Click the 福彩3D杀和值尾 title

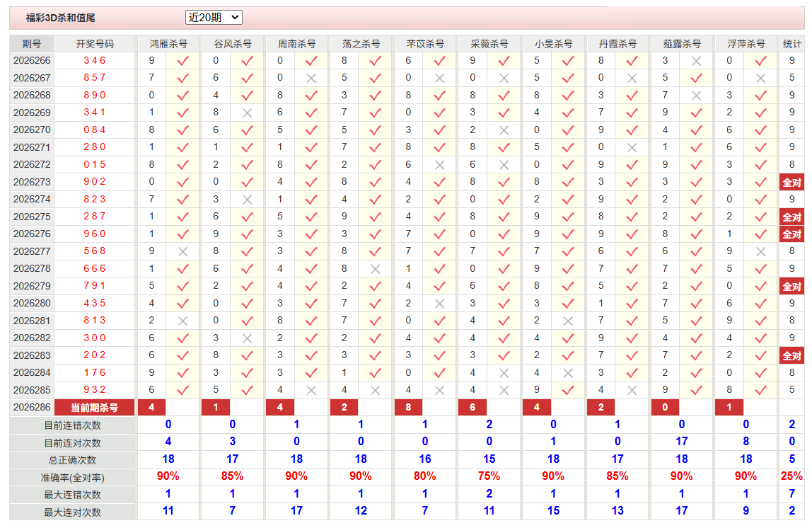point(61,18)
